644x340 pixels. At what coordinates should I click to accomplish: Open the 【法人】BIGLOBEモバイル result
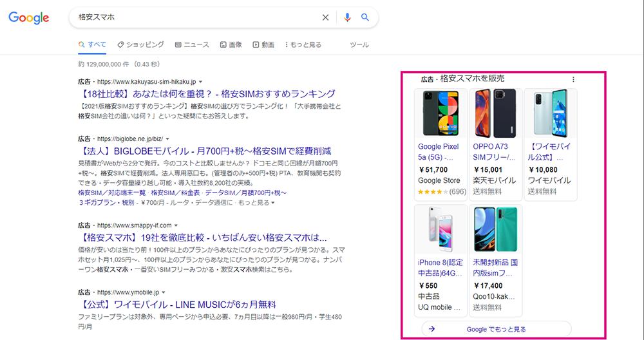pyautogui.click(x=205, y=151)
